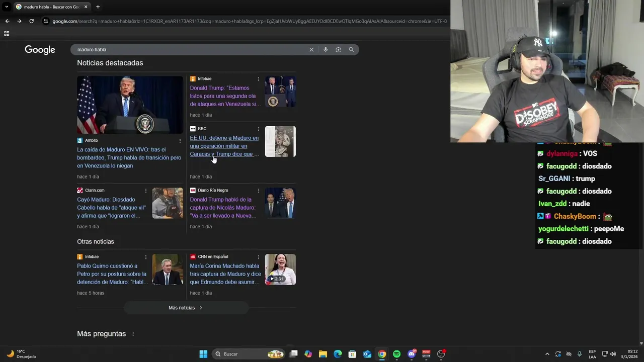Open Outlook from the taskbar

(367, 354)
